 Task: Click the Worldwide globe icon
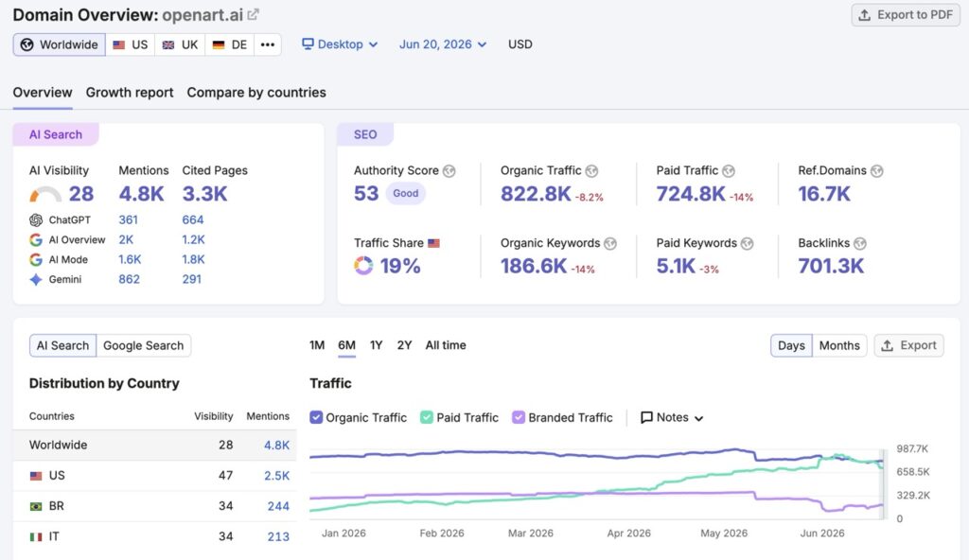[26, 44]
